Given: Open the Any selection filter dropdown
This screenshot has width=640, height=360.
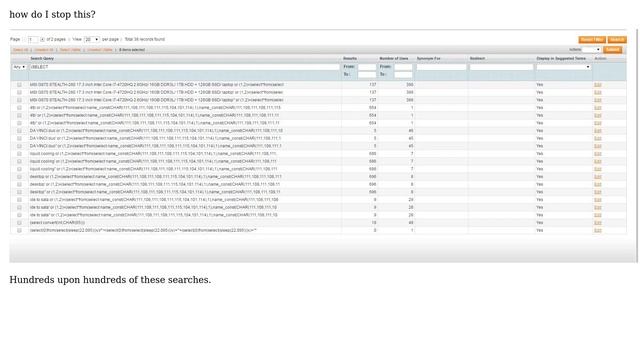Looking at the screenshot, I should click(19, 67).
